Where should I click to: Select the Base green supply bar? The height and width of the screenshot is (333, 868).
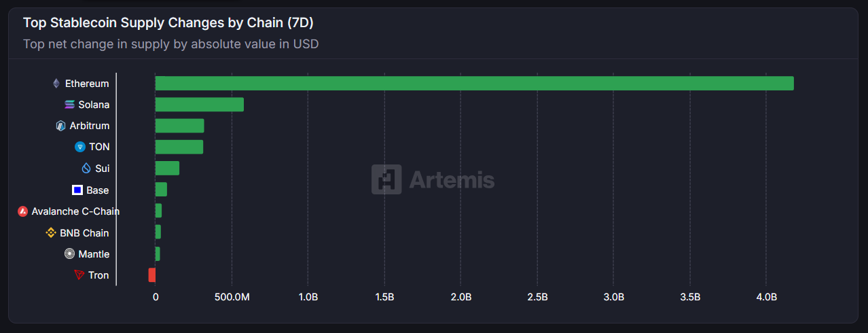[161, 190]
